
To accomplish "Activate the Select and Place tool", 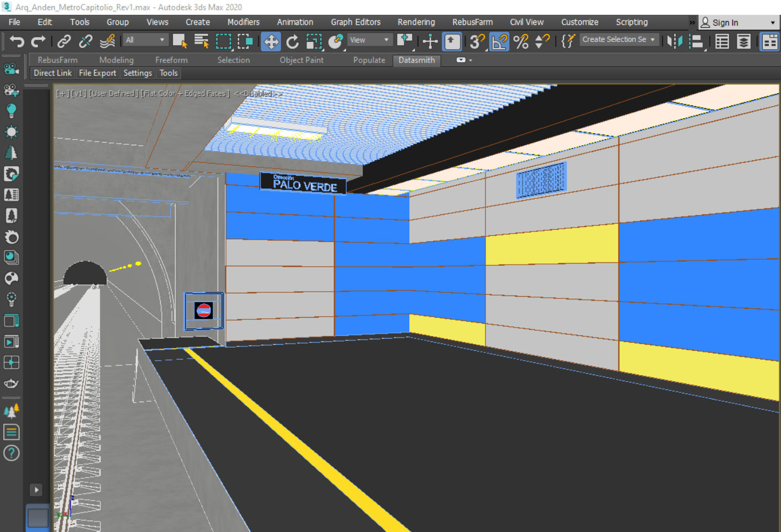I will pos(335,41).
